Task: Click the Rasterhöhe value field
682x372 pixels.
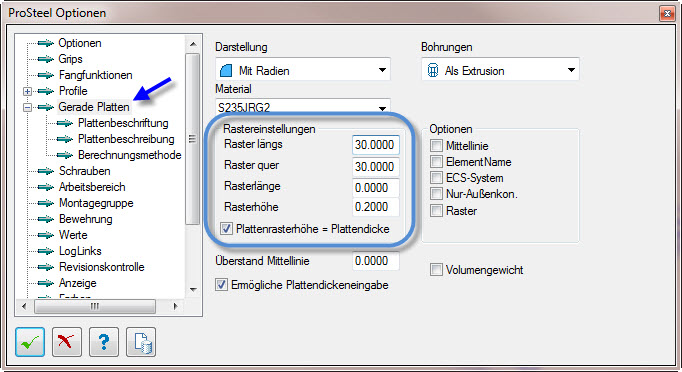Action: [x=376, y=207]
